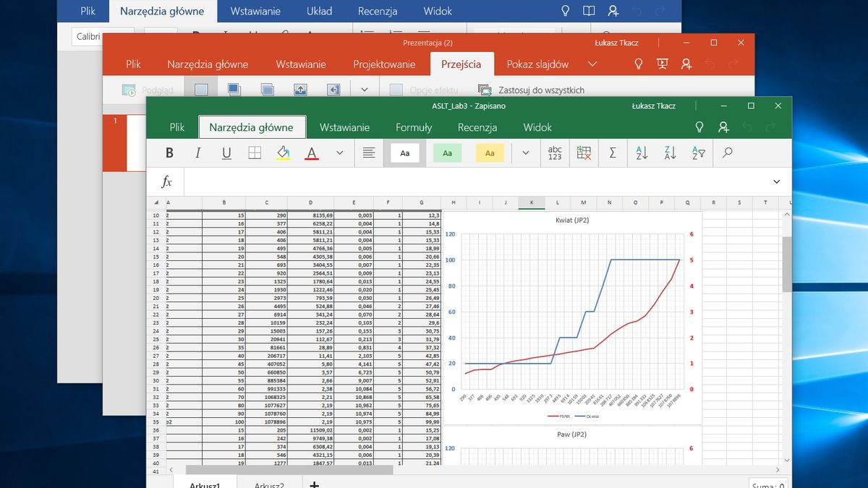The image size is (868, 488).
Task: Sort descending Z to A
Action: [670, 153]
